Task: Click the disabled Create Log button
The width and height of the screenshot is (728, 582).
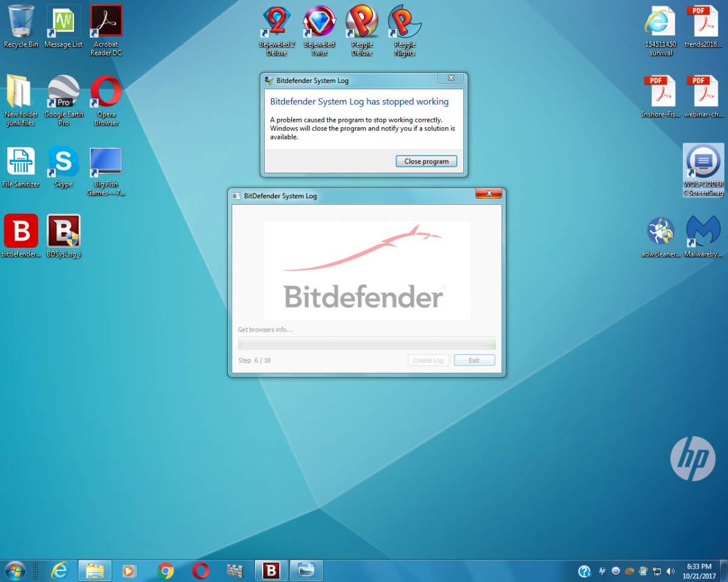Action: (428, 360)
